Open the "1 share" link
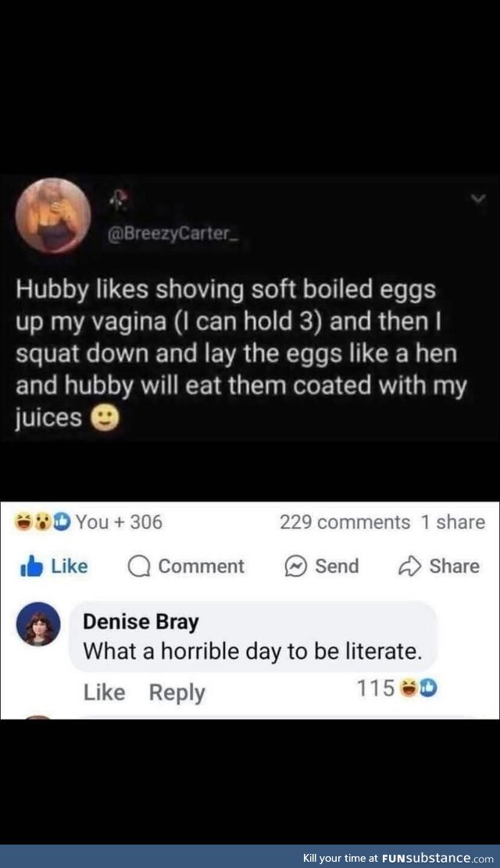This screenshot has width=500, height=868. (x=453, y=522)
